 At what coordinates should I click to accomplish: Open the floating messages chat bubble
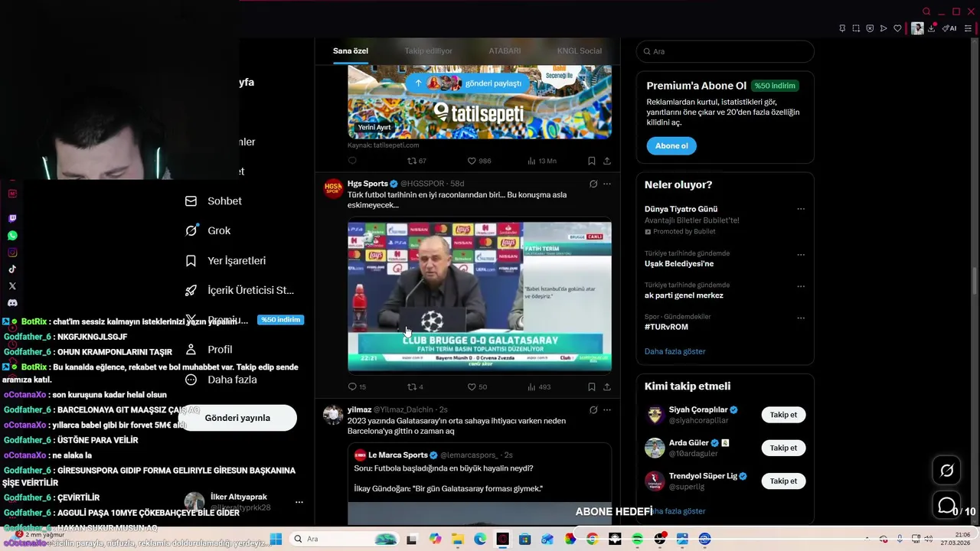click(x=946, y=506)
